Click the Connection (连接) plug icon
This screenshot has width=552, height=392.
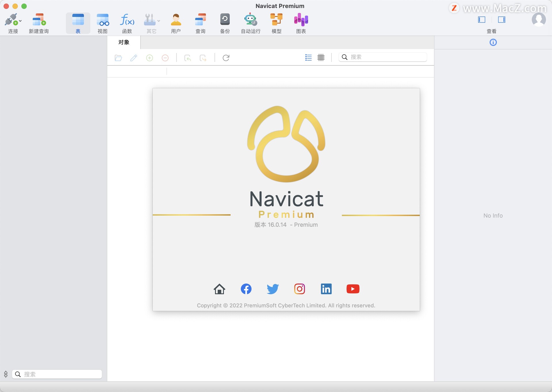tap(11, 20)
